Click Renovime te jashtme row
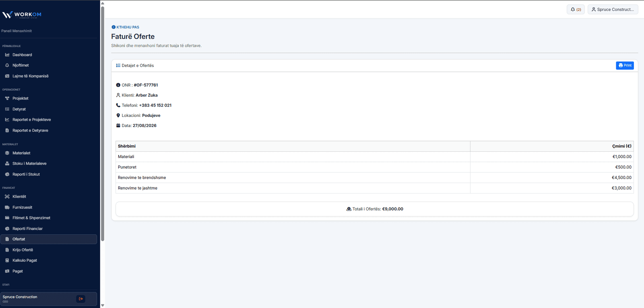Viewport: 644px width, 308px height. click(374, 188)
